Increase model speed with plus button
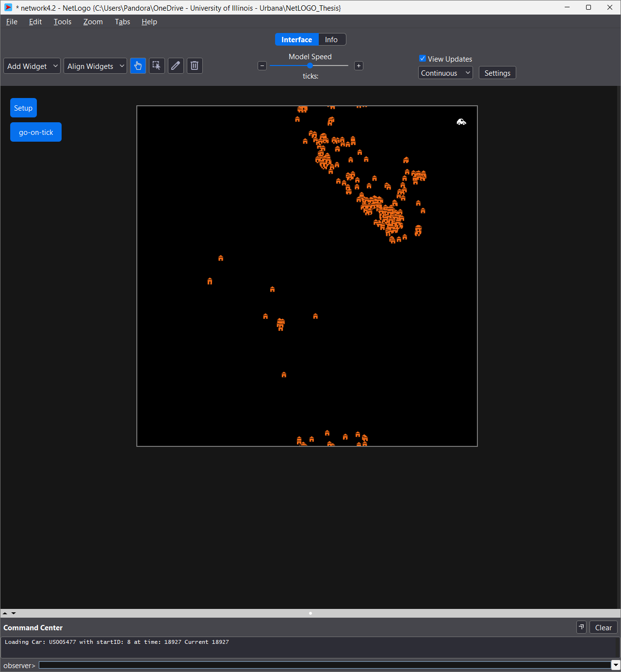This screenshot has width=621, height=672. tap(359, 66)
